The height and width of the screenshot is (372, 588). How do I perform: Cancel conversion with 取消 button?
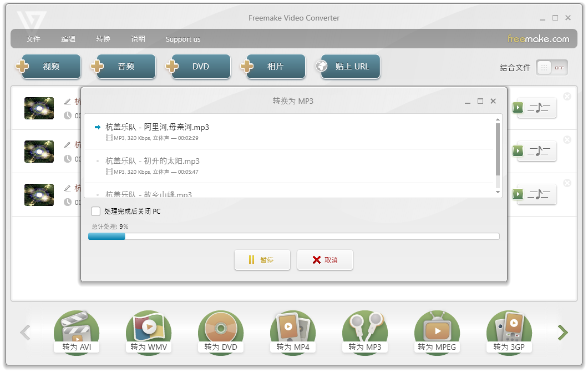(x=325, y=259)
